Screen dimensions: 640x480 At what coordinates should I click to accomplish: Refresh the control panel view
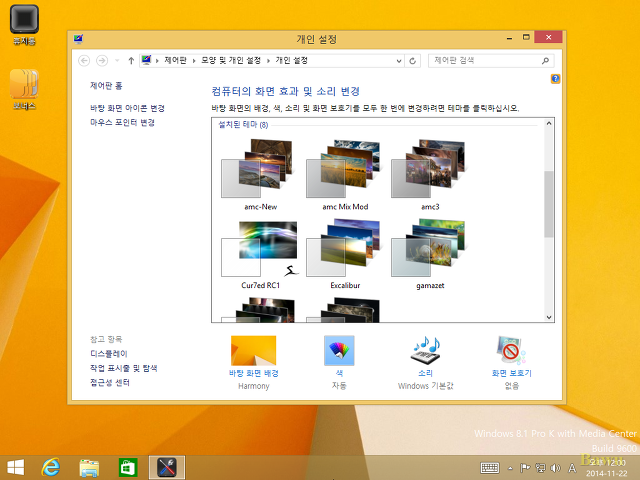pos(412,61)
